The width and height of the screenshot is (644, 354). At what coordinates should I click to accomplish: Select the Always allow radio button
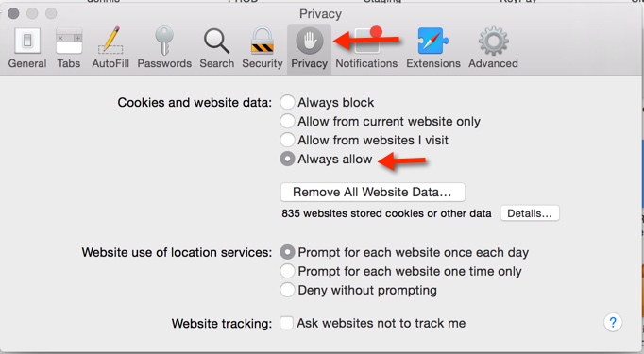[287, 159]
